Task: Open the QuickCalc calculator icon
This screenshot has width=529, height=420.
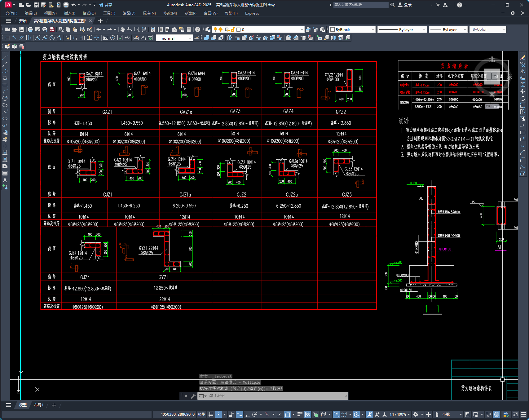Action: [x=189, y=29]
